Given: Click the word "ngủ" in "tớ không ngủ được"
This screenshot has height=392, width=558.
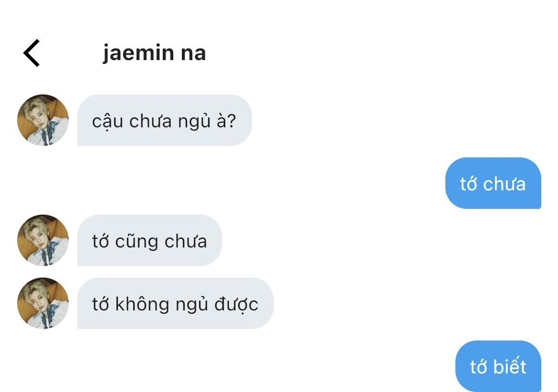Looking at the screenshot, I should pos(192,305).
